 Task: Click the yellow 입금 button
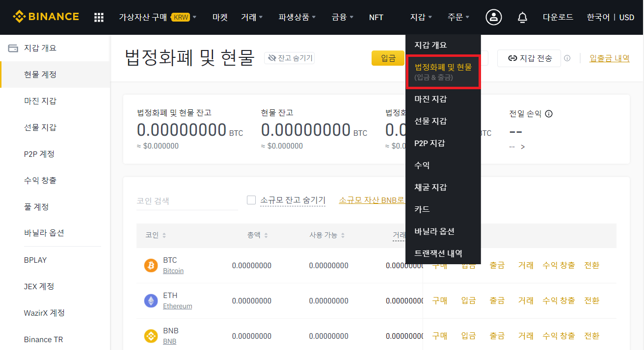388,58
